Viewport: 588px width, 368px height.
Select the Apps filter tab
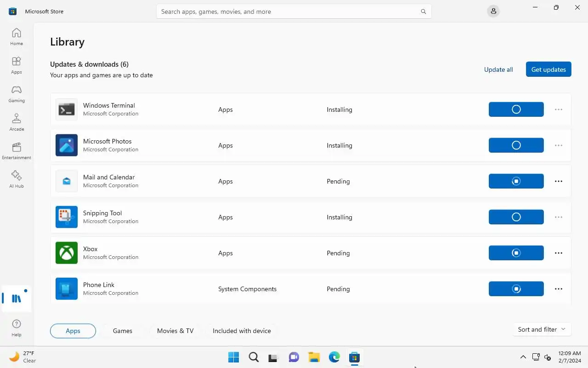(x=73, y=331)
